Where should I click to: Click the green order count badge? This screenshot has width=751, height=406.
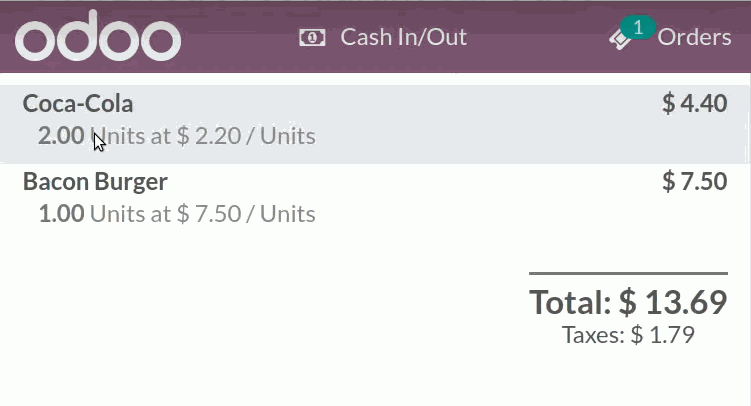click(637, 27)
